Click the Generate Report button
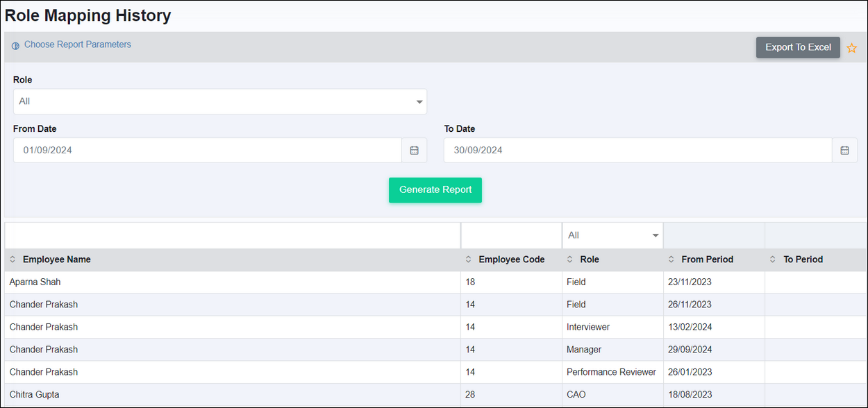Screen dimensions: 868x408 coord(435,190)
